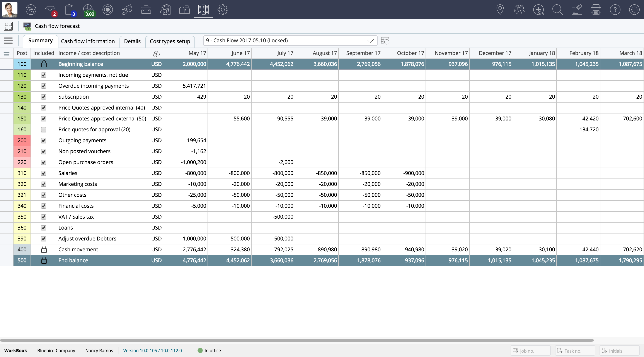Screen dimensions: 644x357
Task: Open the finance binders module icon
Action: (203, 10)
